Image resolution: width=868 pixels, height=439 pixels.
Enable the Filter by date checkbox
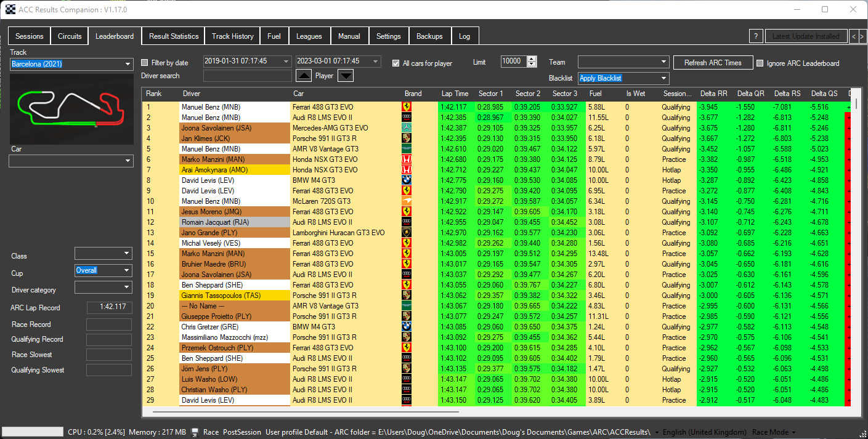click(145, 63)
